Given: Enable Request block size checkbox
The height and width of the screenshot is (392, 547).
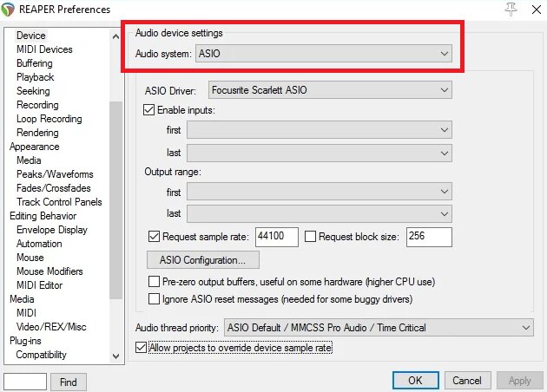Looking at the screenshot, I should (x=310, y=237).
